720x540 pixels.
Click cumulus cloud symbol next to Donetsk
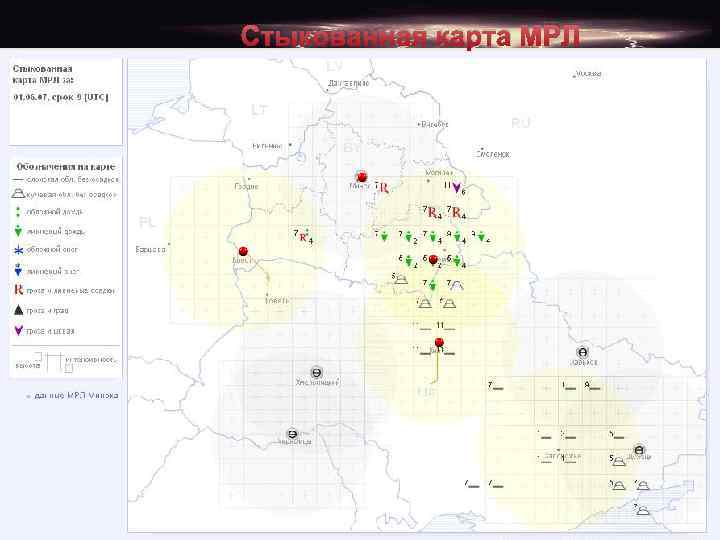619,461
